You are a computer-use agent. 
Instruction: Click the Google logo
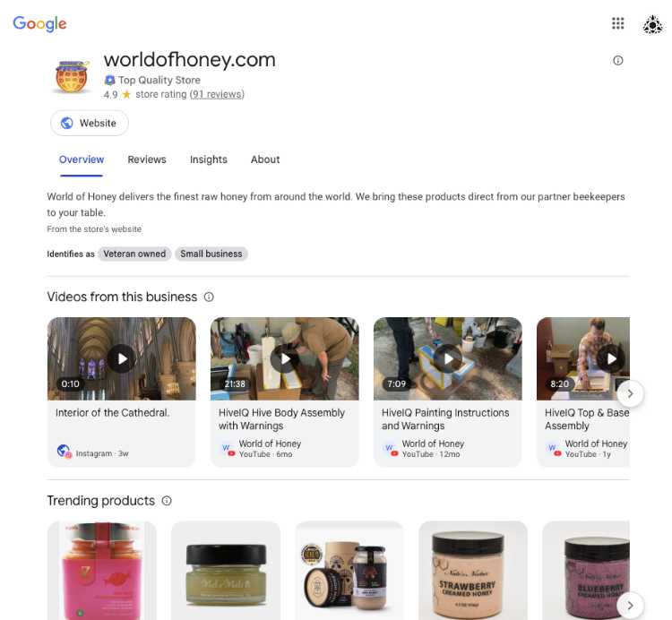click(39, 23)
